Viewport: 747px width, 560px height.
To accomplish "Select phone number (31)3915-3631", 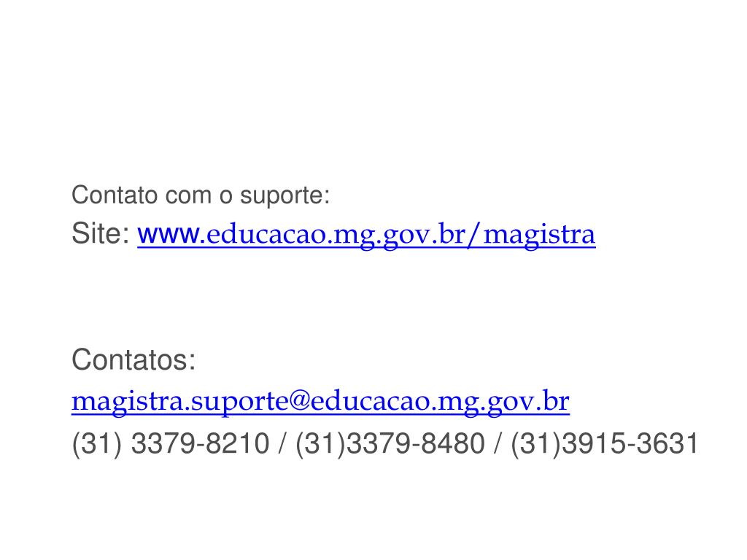I will 604,444.
